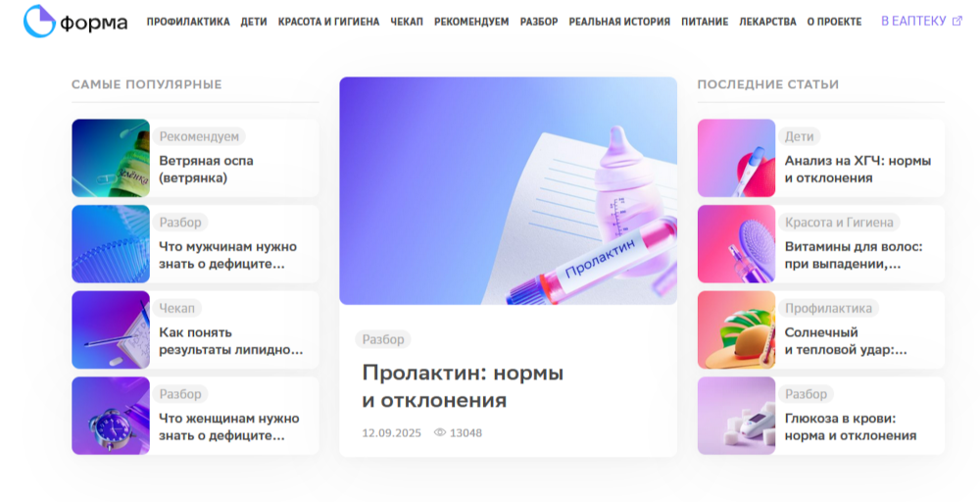Open the Чекап navigation item
This screenshot has width=980, height=502.
coord(407,22)
